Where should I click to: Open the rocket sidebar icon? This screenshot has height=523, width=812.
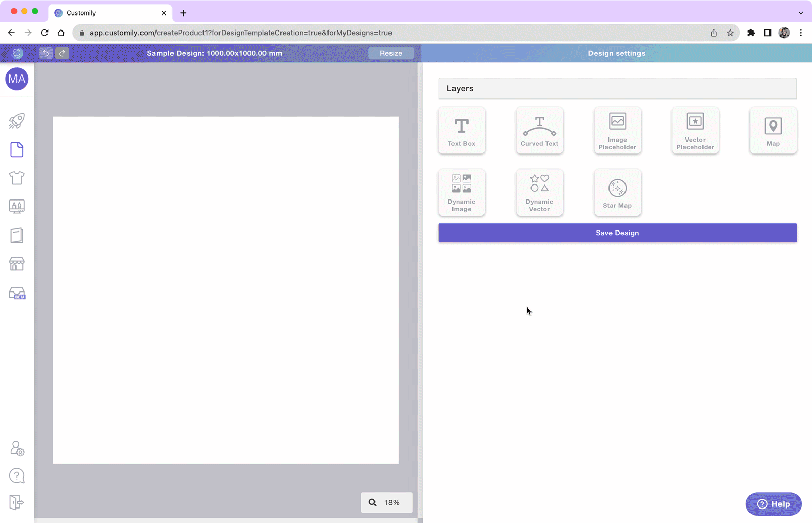17,121
